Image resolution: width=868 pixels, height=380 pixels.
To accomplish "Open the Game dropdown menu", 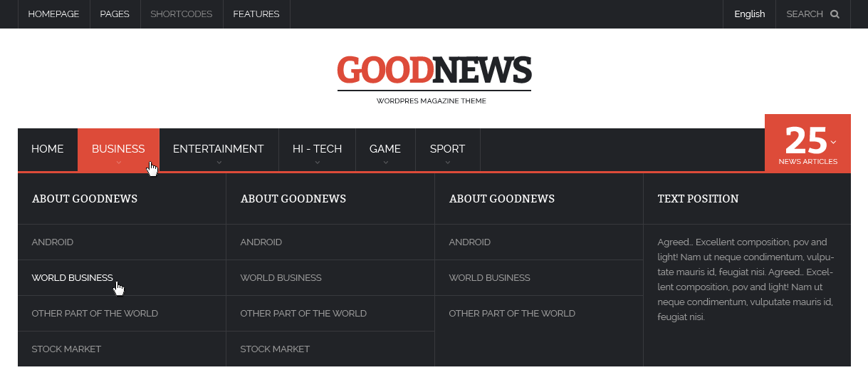I will tap(385, 149).
